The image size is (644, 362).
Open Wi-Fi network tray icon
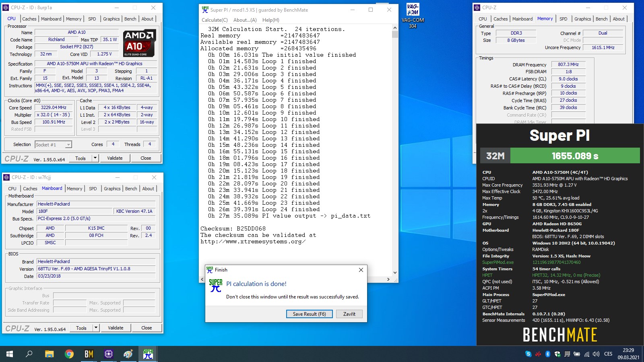coord(587,354)
